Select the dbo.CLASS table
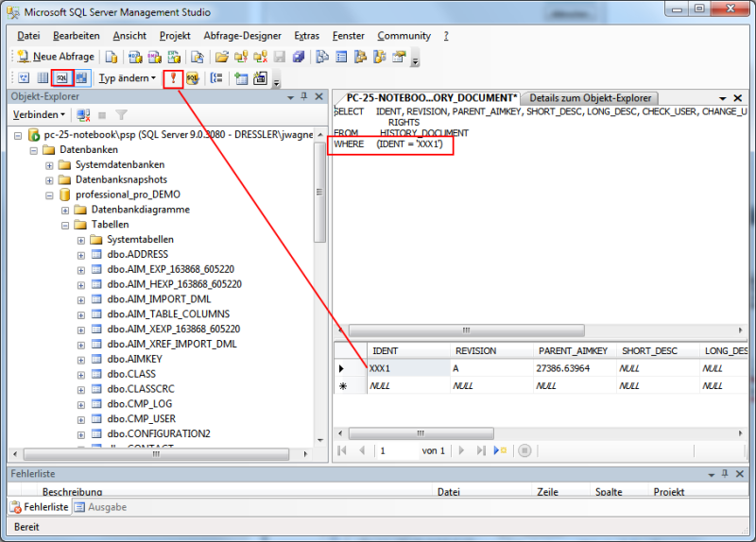Viewport: 756px width, 542px height. tap(131, 374)
